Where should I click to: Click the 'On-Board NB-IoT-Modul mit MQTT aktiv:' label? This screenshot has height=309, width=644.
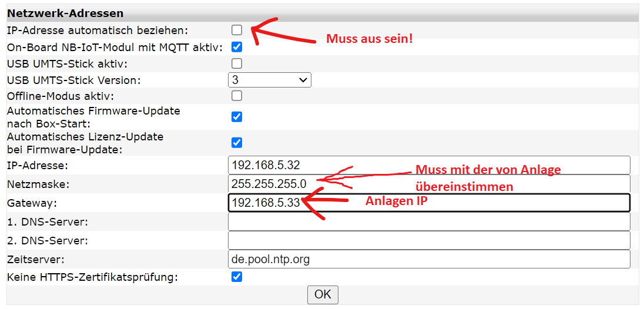point(115,48)
